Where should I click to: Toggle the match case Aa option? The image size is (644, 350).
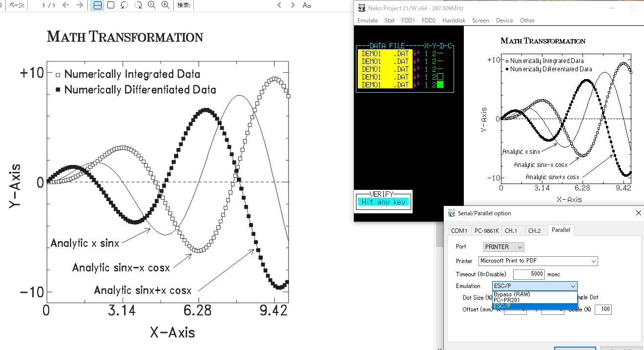coord(307,5)
